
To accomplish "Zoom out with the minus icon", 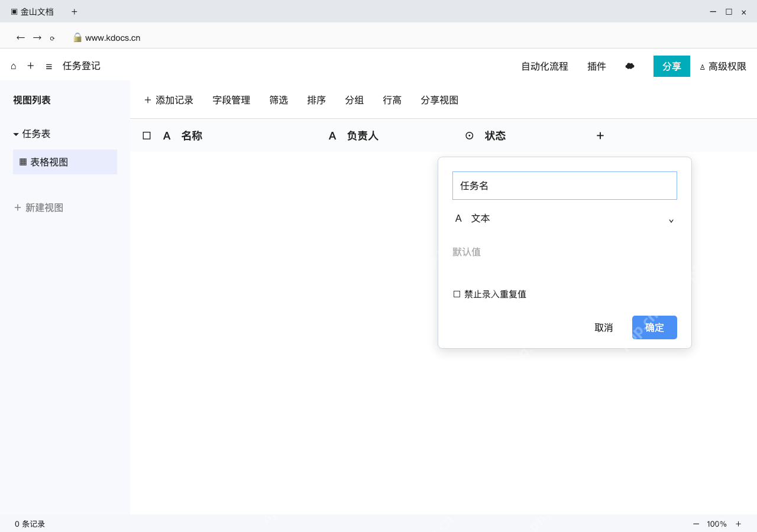I will (x=696, y=524).
